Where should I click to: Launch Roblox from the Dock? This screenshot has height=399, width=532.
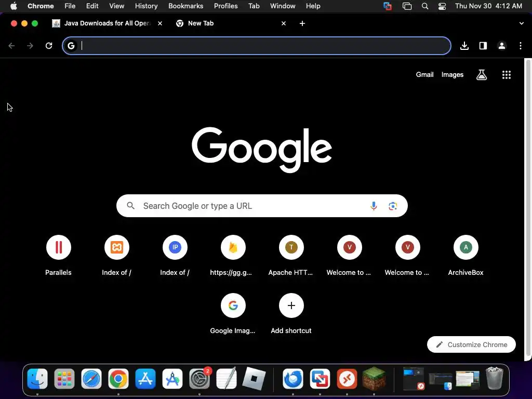[x=254, y=379]
